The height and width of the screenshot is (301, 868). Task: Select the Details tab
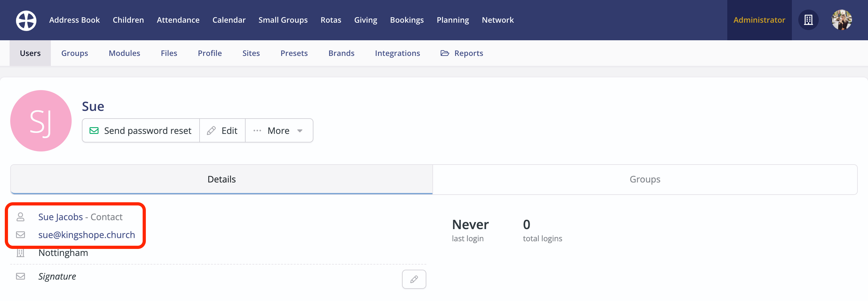[x=221, y=179]
